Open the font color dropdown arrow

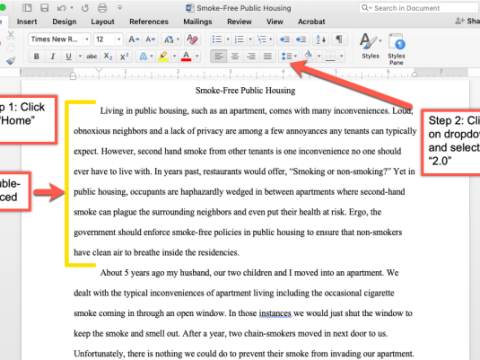tap(197, 56)
